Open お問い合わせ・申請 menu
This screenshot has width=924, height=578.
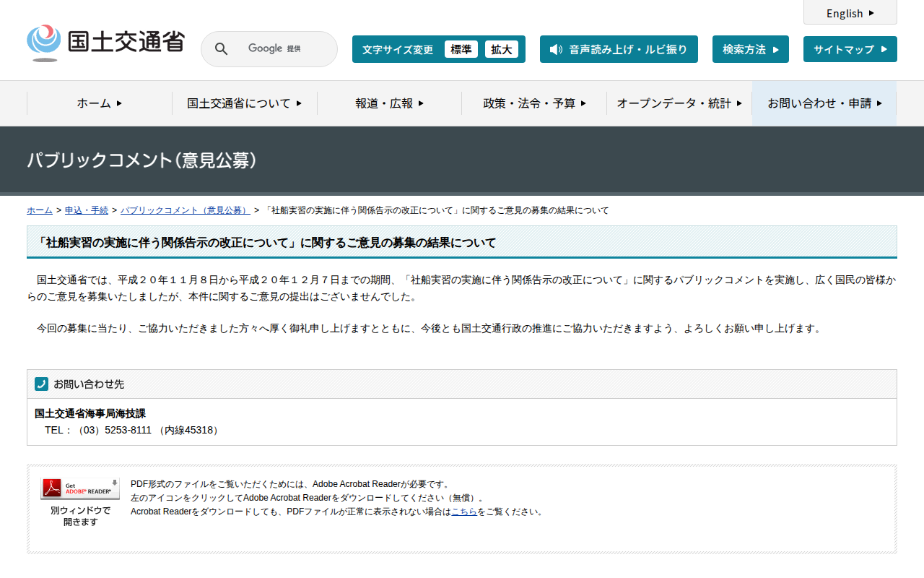click(x=824, y=103)
